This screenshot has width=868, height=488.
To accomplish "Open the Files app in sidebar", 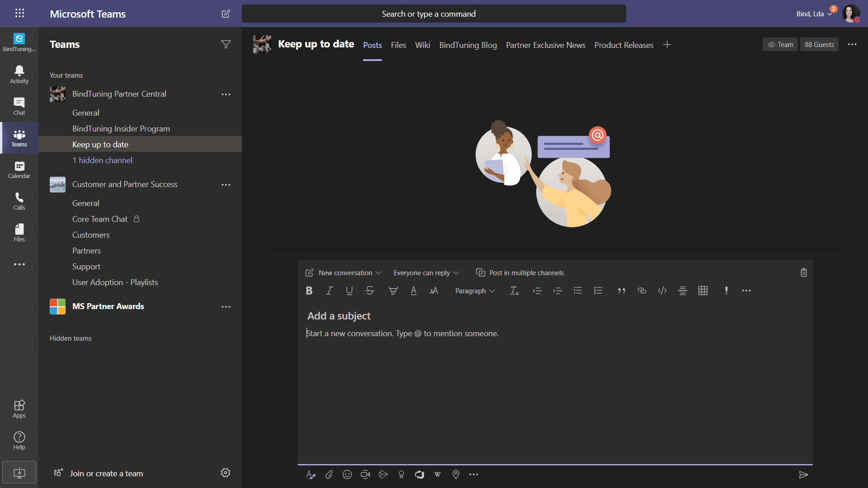I will pyautogui.click(x=19, y=233).
